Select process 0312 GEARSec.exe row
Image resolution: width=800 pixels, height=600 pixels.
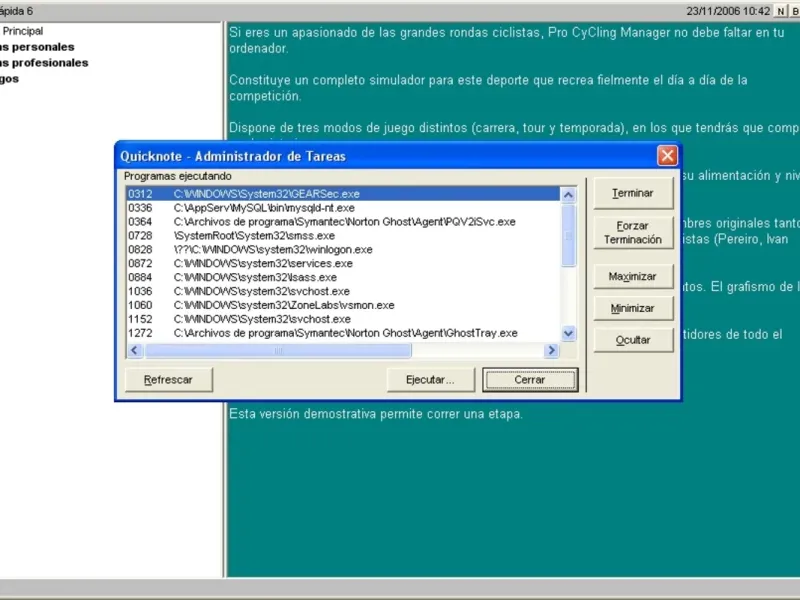pos(343,194)
